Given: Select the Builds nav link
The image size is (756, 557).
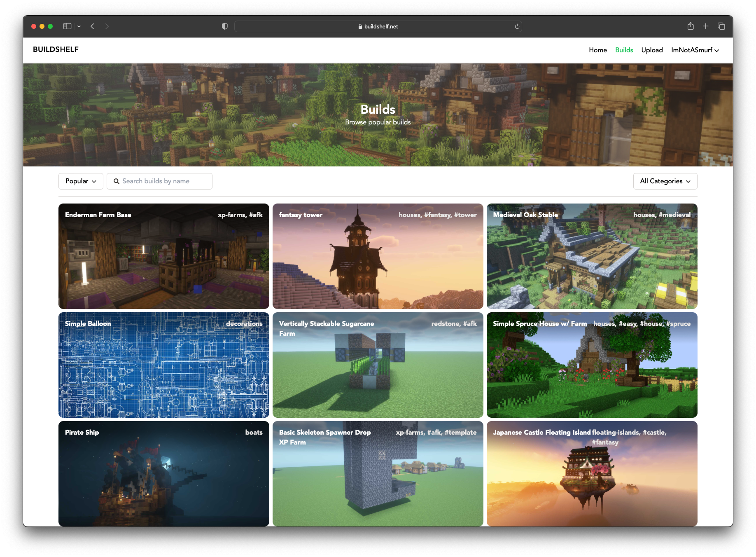Looking at the screenshot, I should (624, 50).
